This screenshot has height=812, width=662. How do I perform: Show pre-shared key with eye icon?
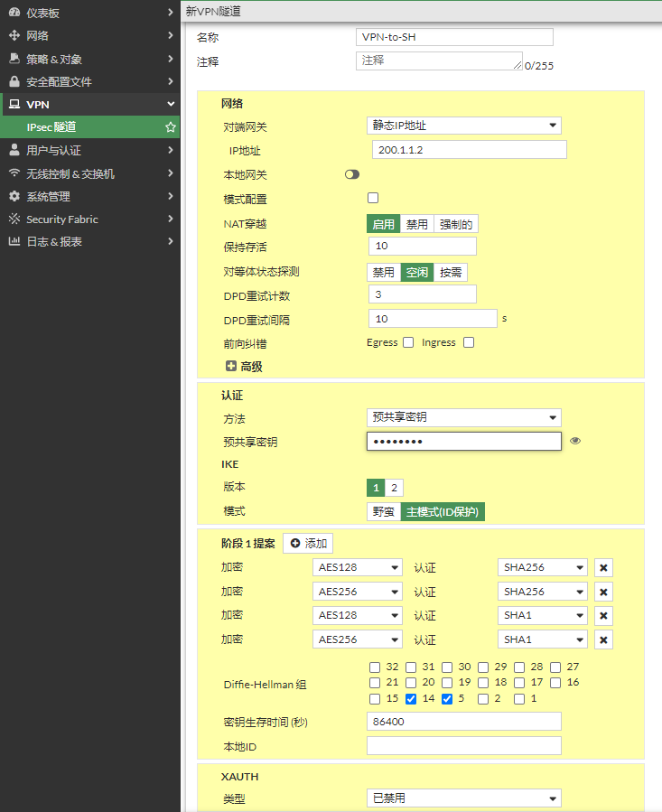(x=575, y=441)
